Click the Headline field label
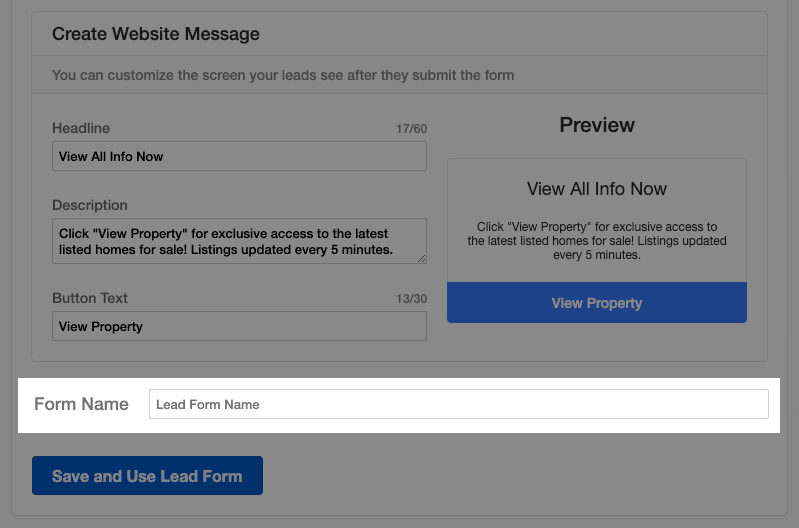The height and width of the screenshot is (528, 799). click(x=81, y=128)
